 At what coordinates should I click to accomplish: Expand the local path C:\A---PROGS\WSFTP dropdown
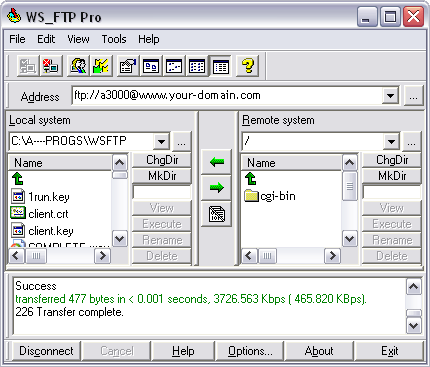pyautogui.click(x=161, y=142)
